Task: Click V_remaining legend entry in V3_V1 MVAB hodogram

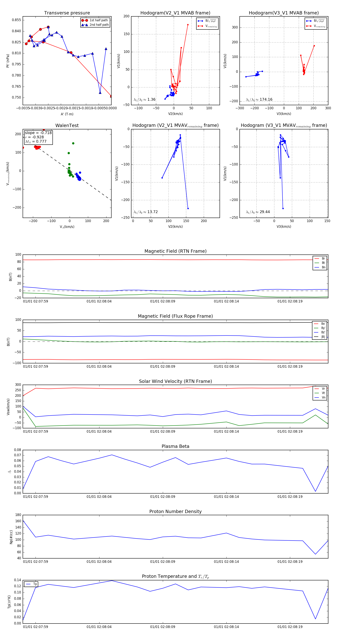Action: [316, 26]
